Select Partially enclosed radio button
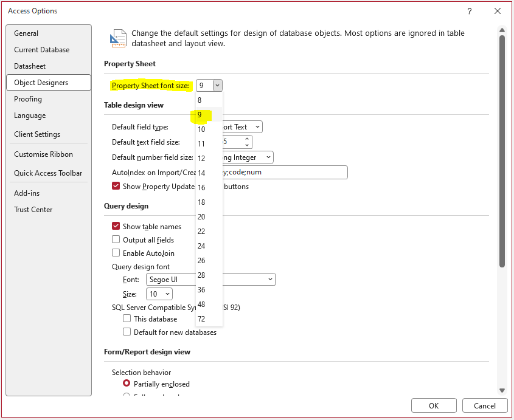The image size is (514, 420). [127, 384]
